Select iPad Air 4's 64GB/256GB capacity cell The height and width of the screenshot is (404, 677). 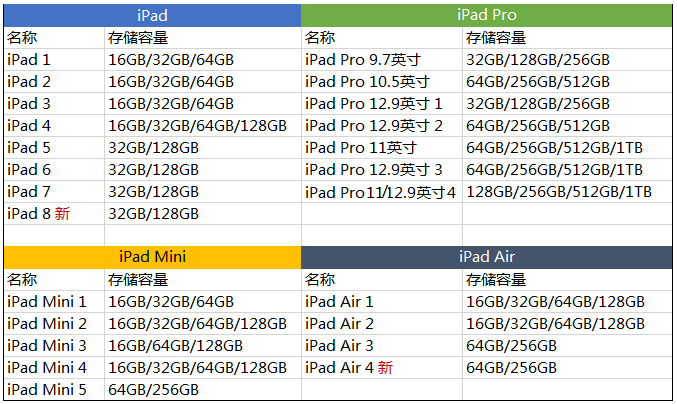point(567,368)
